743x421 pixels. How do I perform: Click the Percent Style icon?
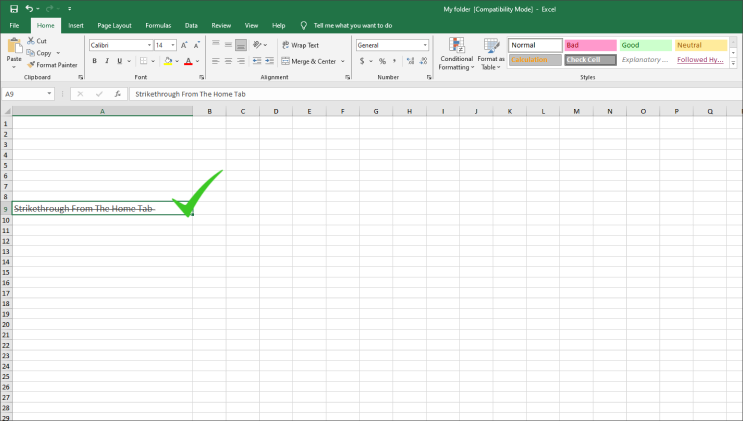pos(382,61)
